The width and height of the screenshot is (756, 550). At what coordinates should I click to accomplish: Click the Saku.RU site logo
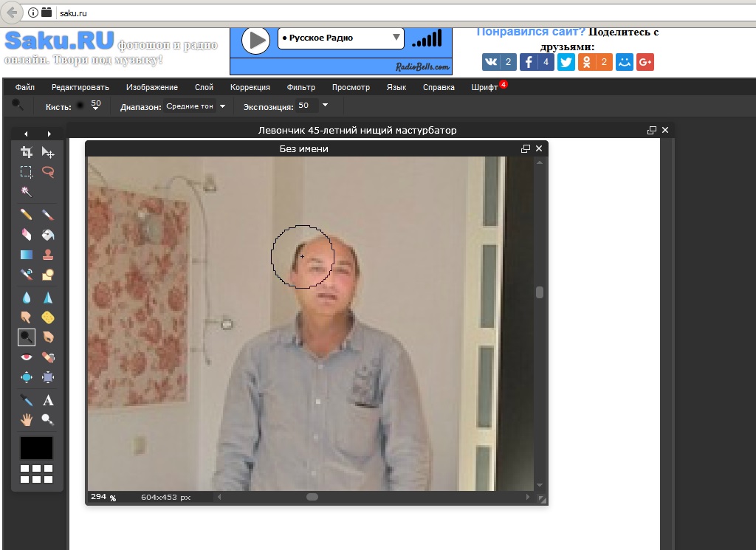click(59, 41)
